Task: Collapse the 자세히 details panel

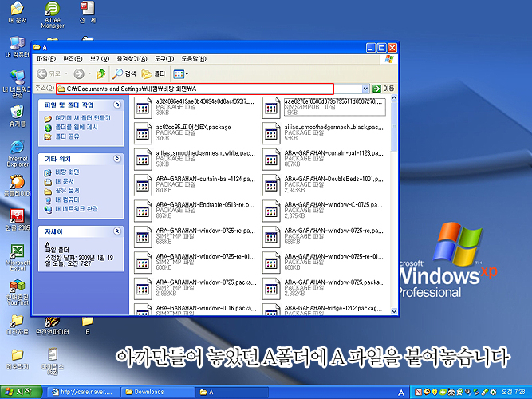Action: 118,231
